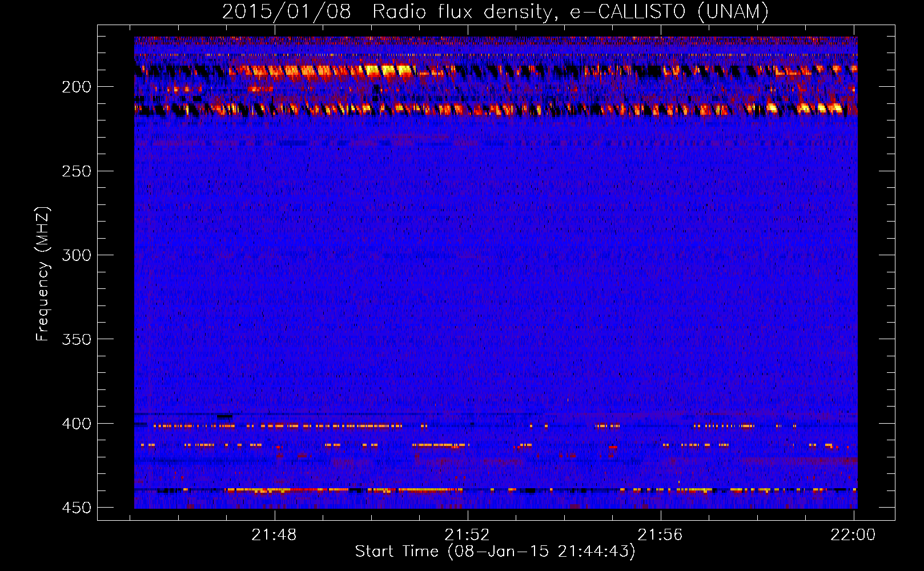
Task: Click the 21:56 time tick label
Action: click(x=660, y=534)
